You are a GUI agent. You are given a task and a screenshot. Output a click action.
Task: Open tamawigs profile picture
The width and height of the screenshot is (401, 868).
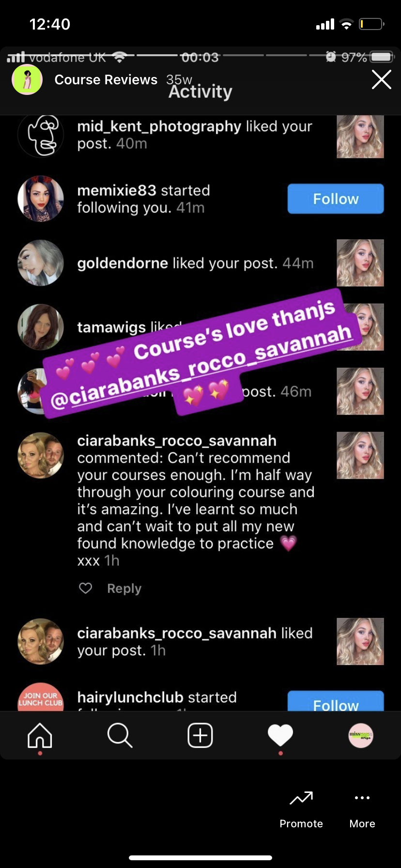point(41,327)
